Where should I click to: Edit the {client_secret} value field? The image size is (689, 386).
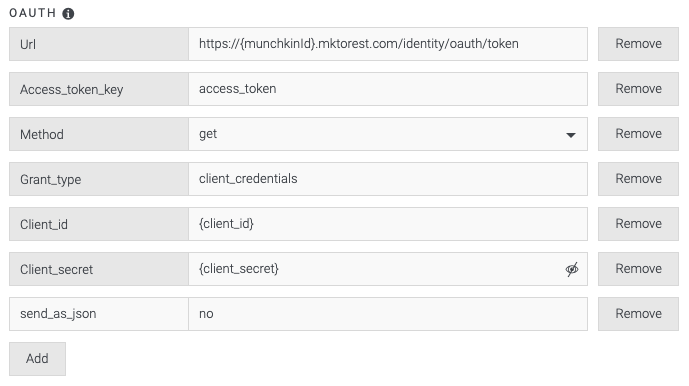(x=377, y=269)
